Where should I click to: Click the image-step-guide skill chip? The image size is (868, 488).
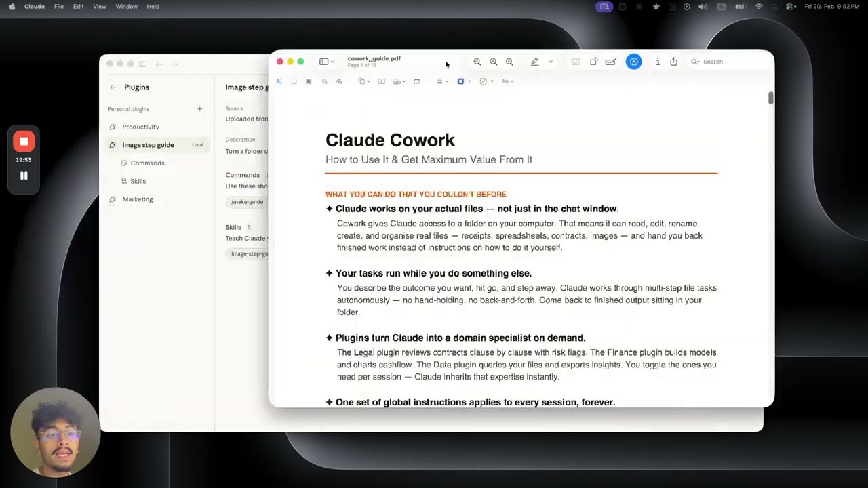click(250, 254)
